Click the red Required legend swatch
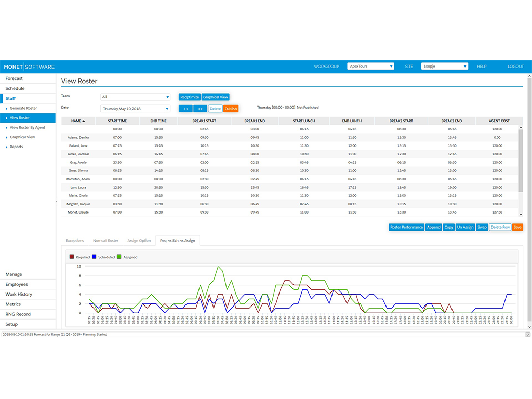 71,256
